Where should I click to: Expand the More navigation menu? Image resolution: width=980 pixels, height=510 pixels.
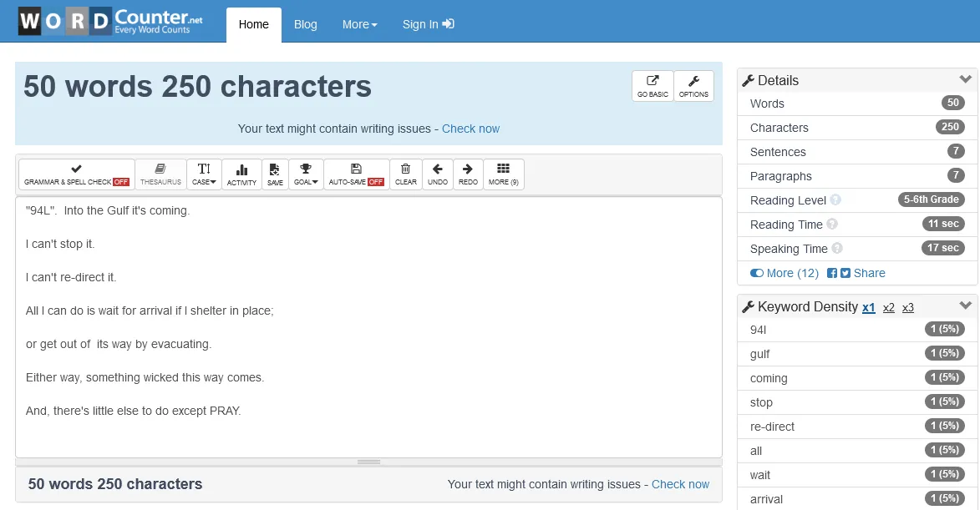pyautogui.click(x=360, y=24)
